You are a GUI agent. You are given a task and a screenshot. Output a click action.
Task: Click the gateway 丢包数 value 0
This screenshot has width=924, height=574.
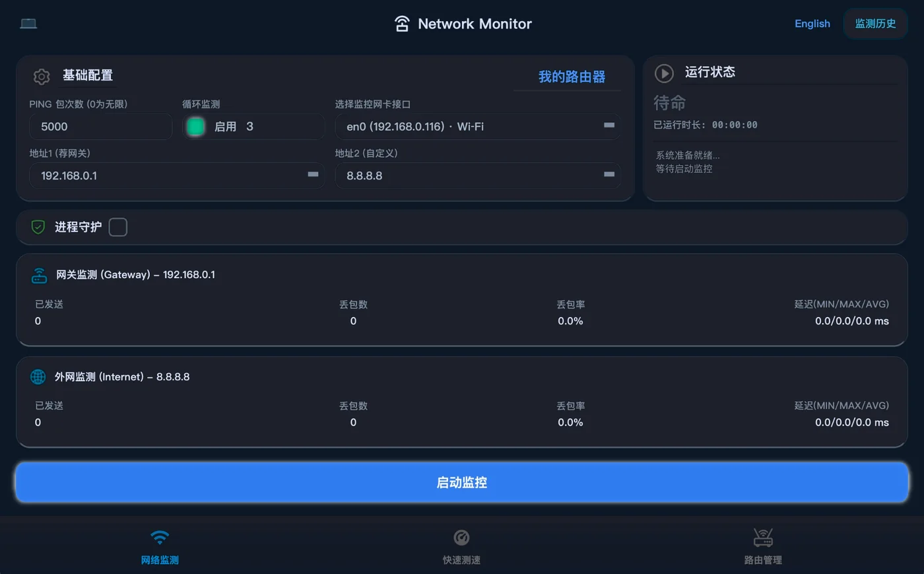pos(353,321)
